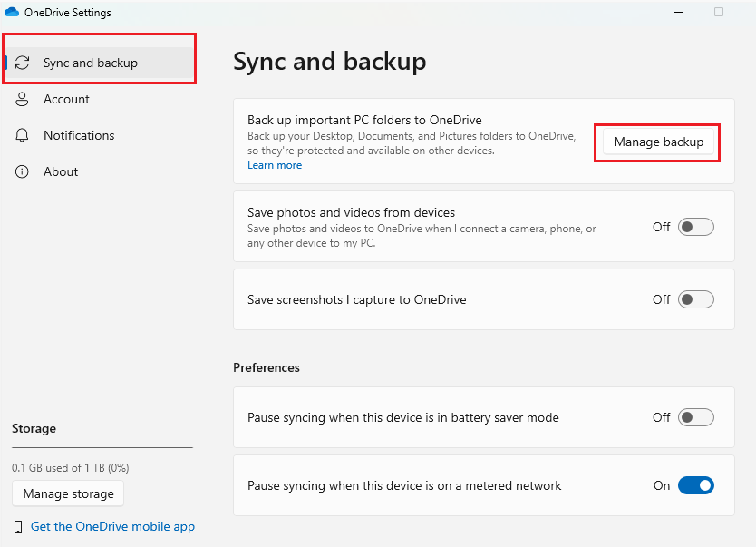
Task: Go to the About section
Action: (x=100, y=171)
